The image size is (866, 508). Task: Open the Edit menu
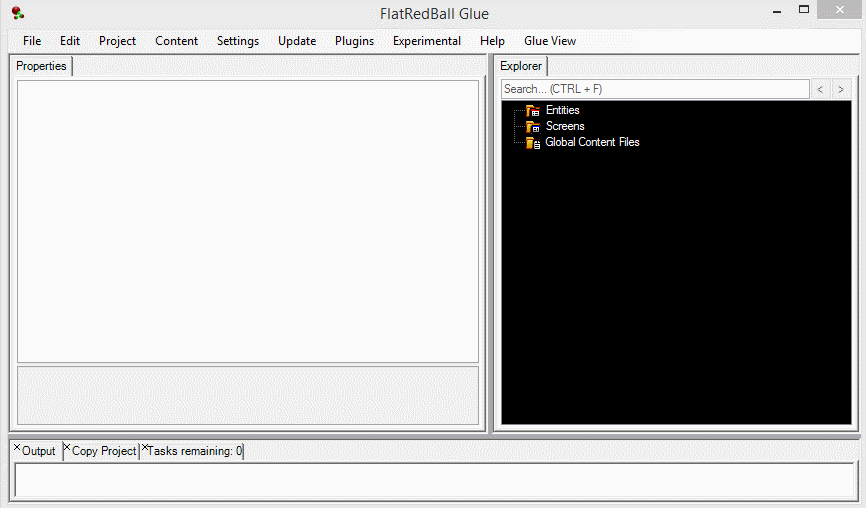coord(70,41)
